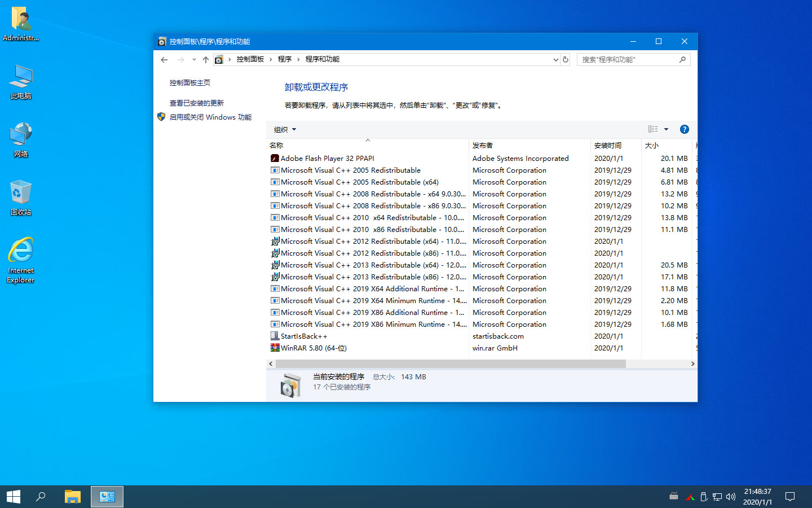Go up one level arrow
This screenshot has height=508, width=812.
coord(206,59)
